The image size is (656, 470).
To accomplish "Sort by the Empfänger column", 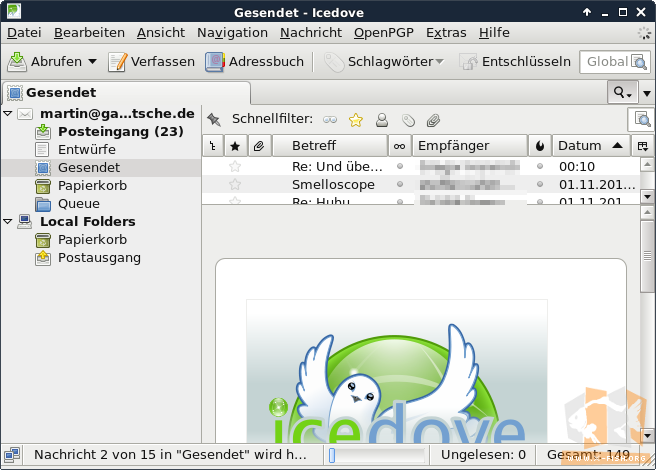I will 469,146.
